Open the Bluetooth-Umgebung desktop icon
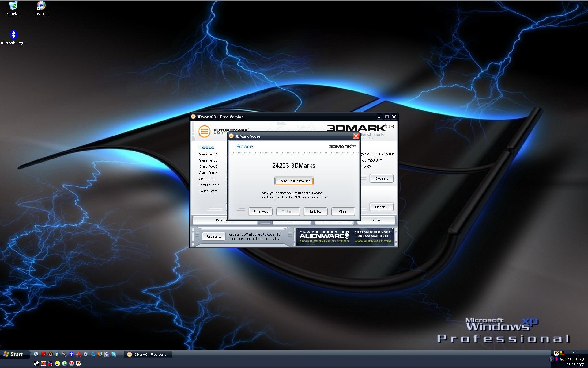This screenshot has height=368, width=588. pos(13,37)
